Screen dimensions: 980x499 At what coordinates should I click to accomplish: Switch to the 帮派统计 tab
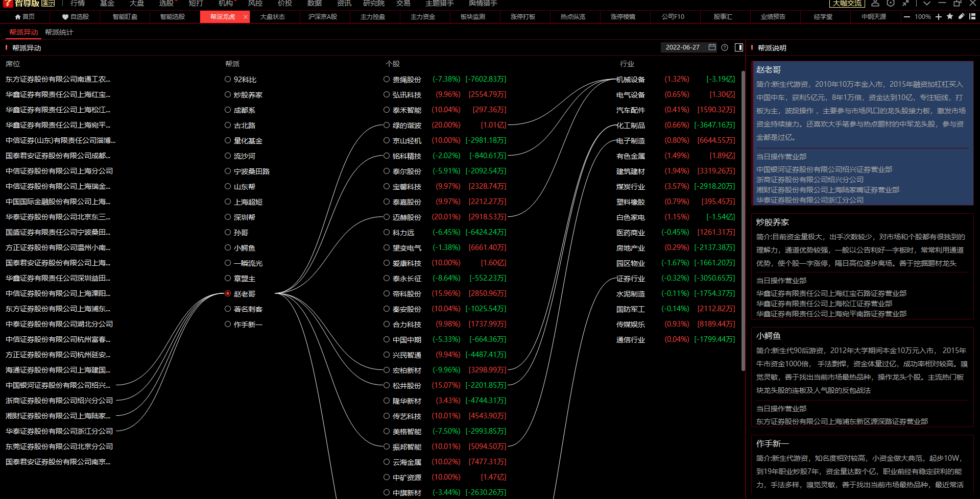pos(59,32)
